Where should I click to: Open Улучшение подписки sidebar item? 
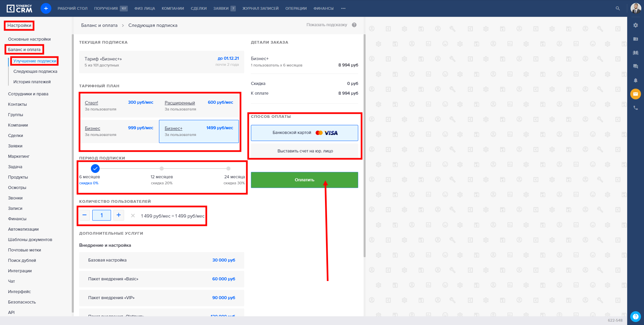tap(35, 61)
